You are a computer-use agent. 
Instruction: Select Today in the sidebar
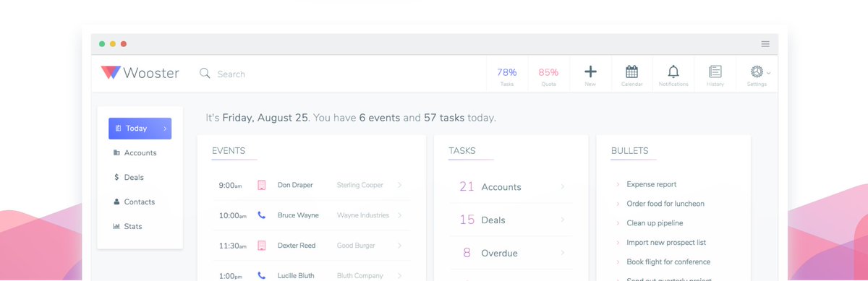[x=140, y=129]
